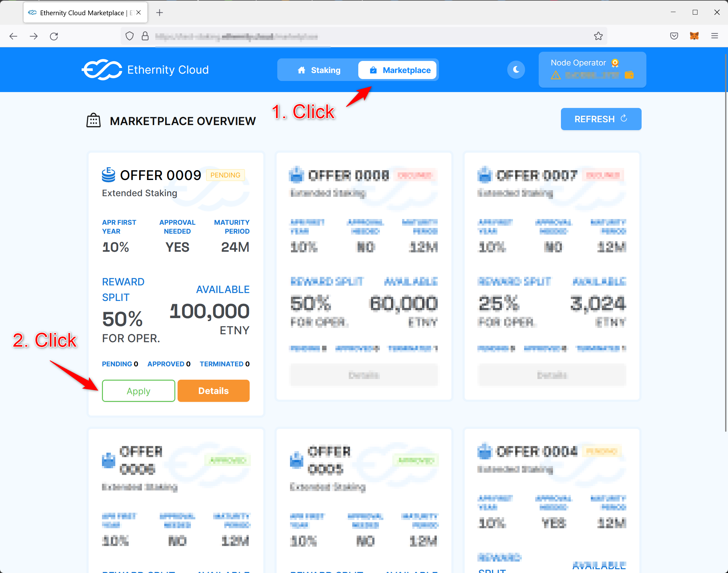Click the Offer 0004 coin stack icon
Viewport: 728px width, 573px height.
point(485,451)
